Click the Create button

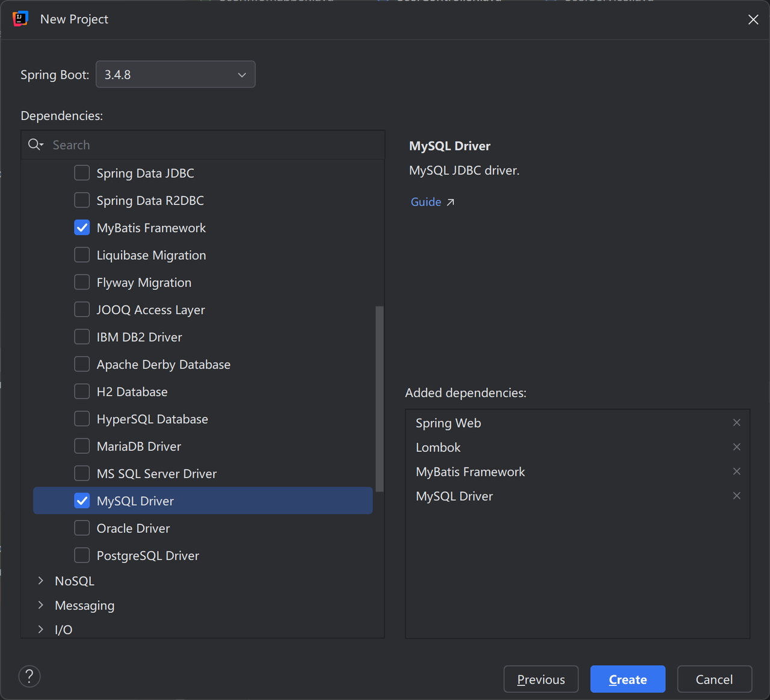pyautogui.click(x=627, y=680)
